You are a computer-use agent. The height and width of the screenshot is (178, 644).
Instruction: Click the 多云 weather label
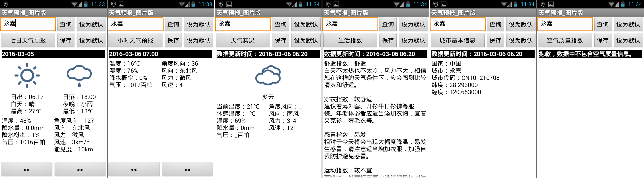[268, 97]
